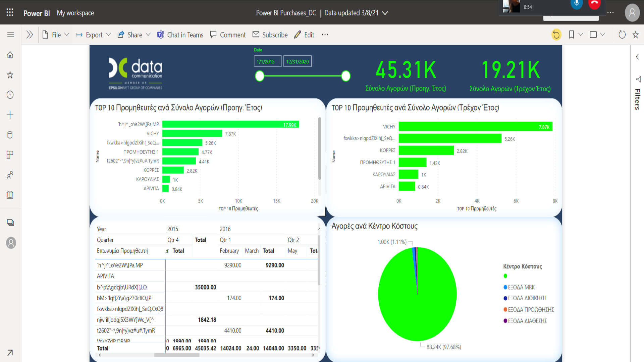Click the Filters pane megaphone icon
Image resolution: width=644 pixels, height=362 pixels.
coord(638,79)
